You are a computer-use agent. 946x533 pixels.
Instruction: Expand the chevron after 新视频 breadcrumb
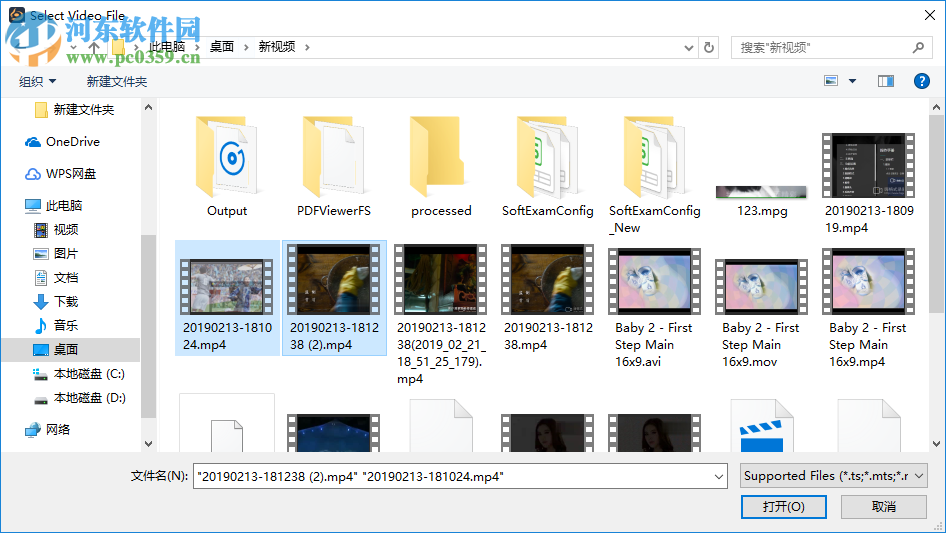coord(307,47)
